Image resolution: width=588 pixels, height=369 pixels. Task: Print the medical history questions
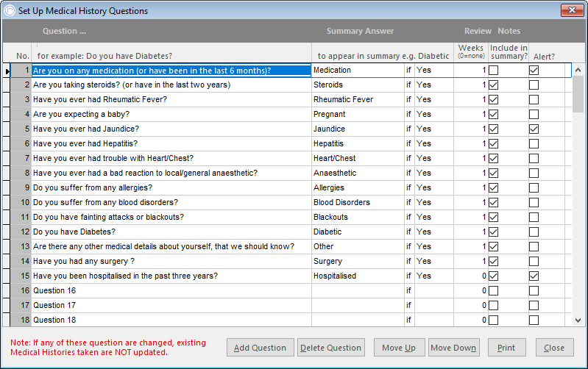pyautogui.click(x=506, y=348)
